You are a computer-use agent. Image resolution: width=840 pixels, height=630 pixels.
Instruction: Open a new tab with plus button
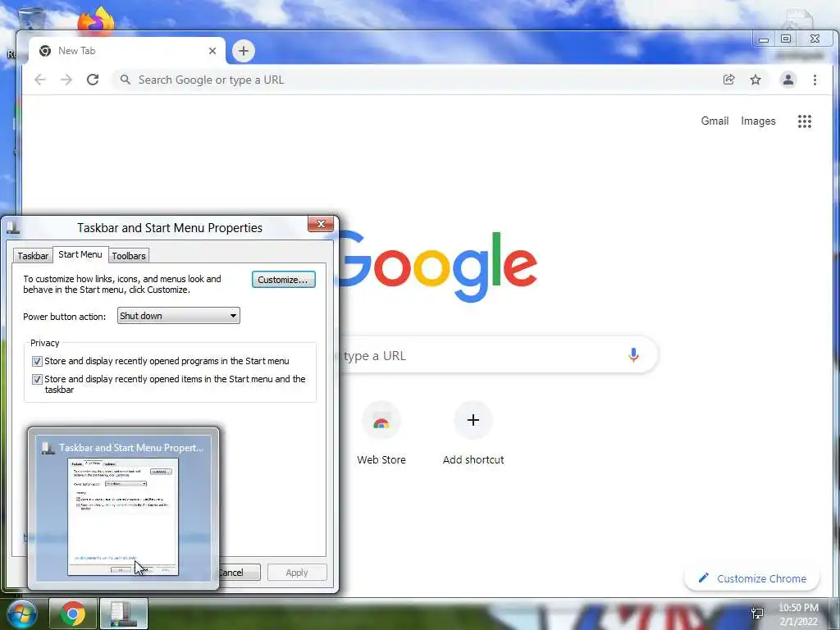coord(243,51)
